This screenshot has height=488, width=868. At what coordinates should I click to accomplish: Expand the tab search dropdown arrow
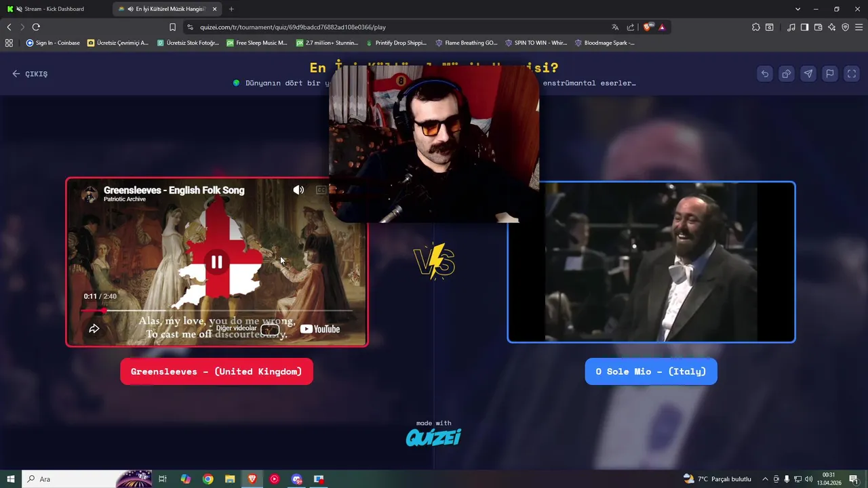[797, 9]
